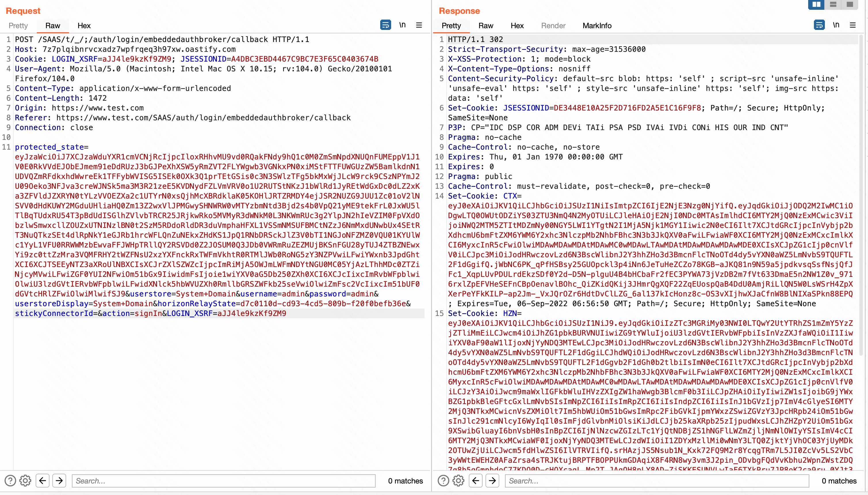Image resolution: width=868 pixels, height=495 pixels.
Task: Open the Response MarkInfo tab
Action: (597, 26)
